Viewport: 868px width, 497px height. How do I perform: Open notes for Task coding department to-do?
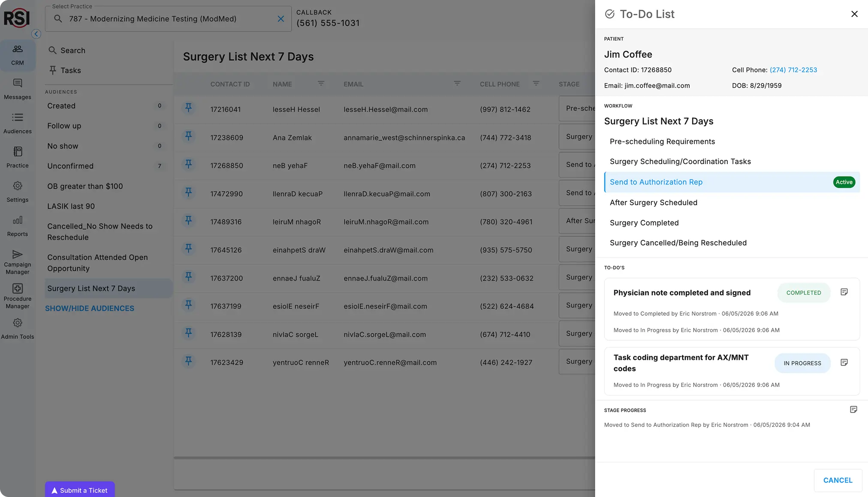844,362
